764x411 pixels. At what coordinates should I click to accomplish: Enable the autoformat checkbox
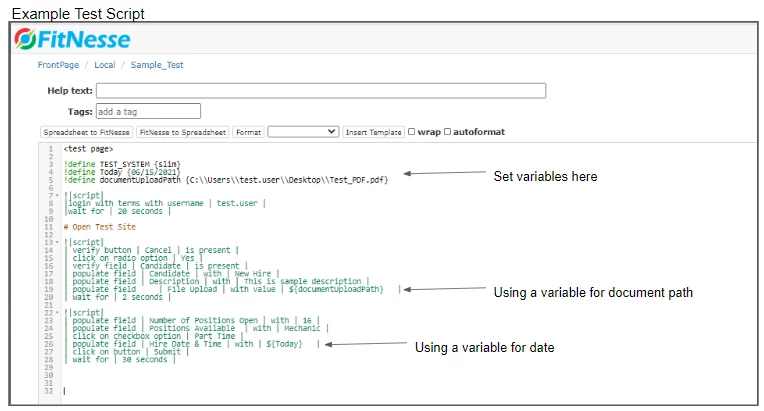click(x=447, y=131)
